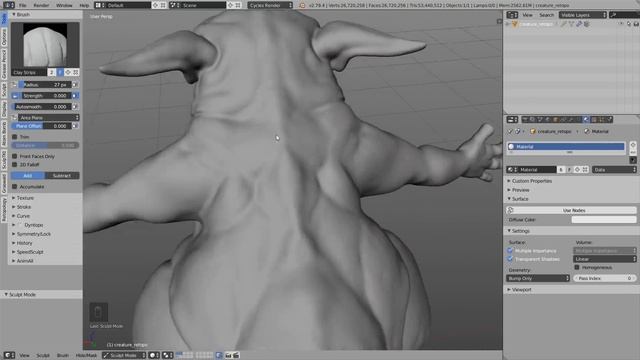Open the Render menu

41,5
